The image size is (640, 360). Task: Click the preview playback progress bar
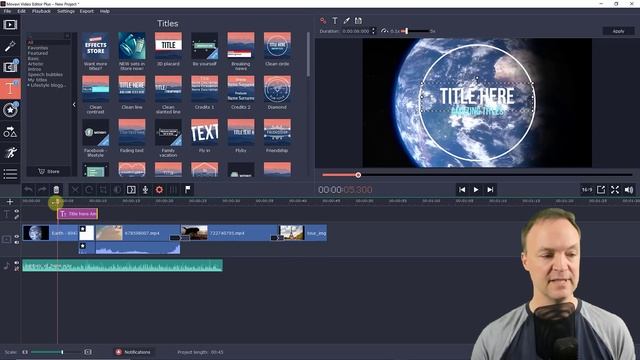[477, 175]
